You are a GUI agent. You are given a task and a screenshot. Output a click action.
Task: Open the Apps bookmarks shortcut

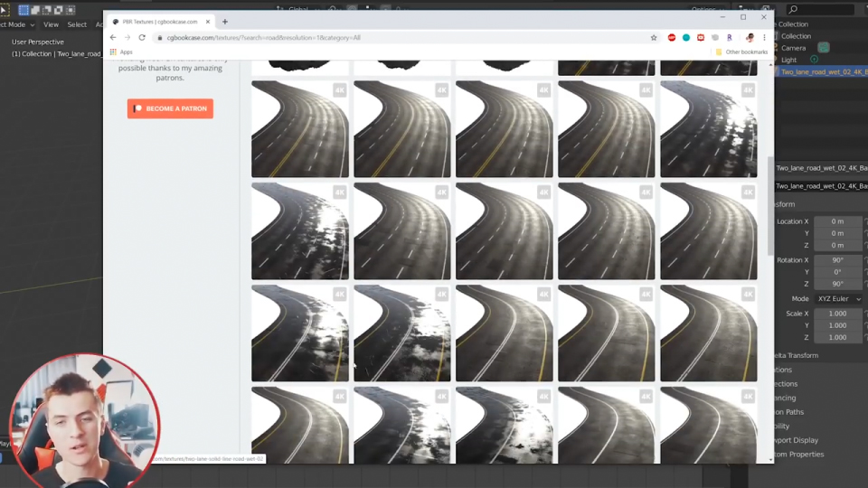[121, 52]
